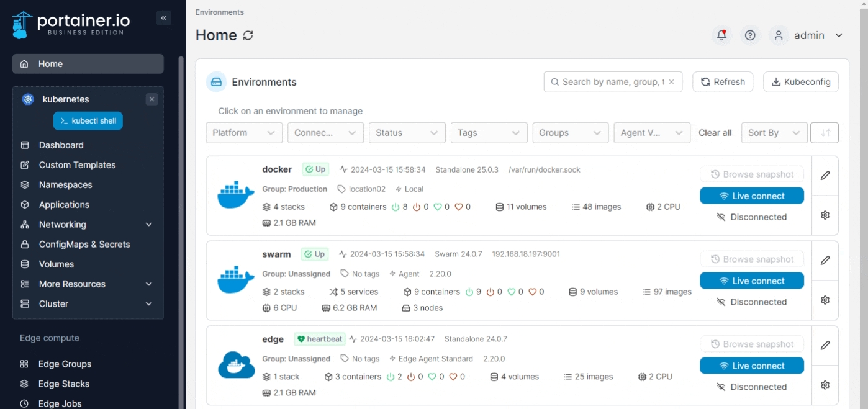Open the Status filter dropdown
The width and height of the screenshot is (868, 409).
tap(407, 133)
